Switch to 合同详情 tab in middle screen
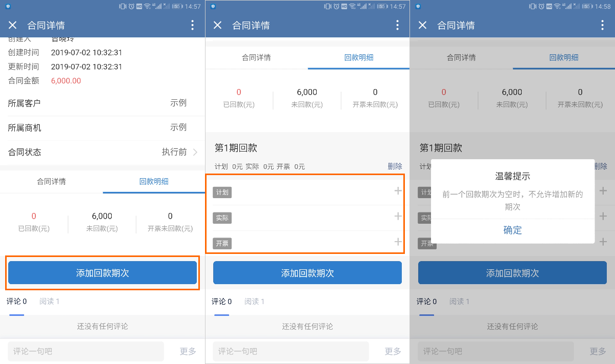This screenshot has height=364, width=615. [256, 57]
